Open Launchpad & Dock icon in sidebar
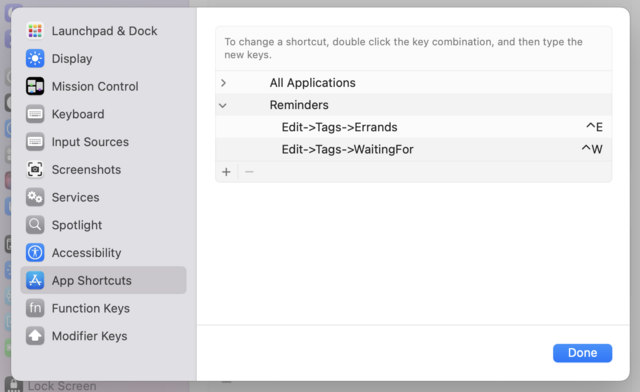 [35, 31]
